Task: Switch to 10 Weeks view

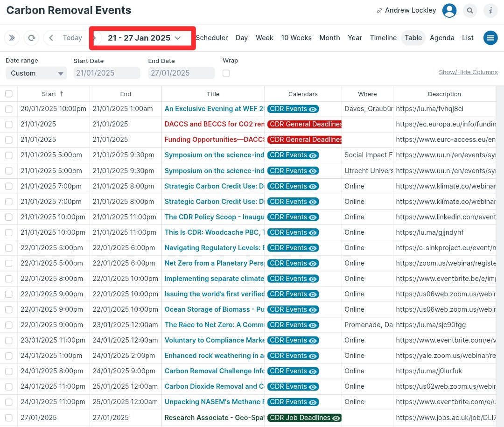Action: tap(296, 38)
